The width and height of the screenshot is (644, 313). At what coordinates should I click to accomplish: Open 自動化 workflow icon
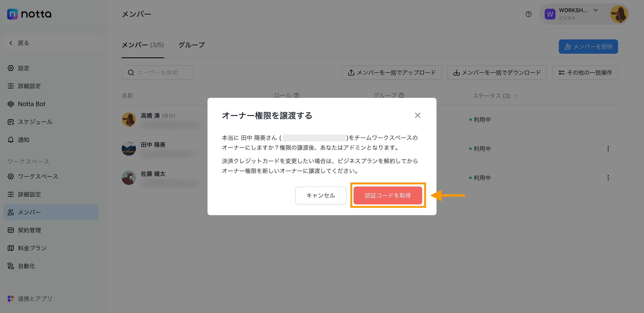[x=11, y=266]
